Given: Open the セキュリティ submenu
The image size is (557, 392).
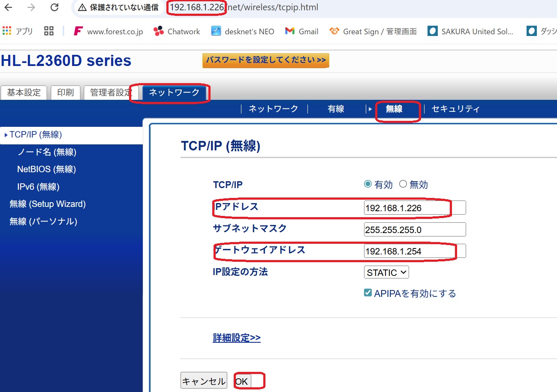Looking at the screenshot, I should [x=455, y=109].
